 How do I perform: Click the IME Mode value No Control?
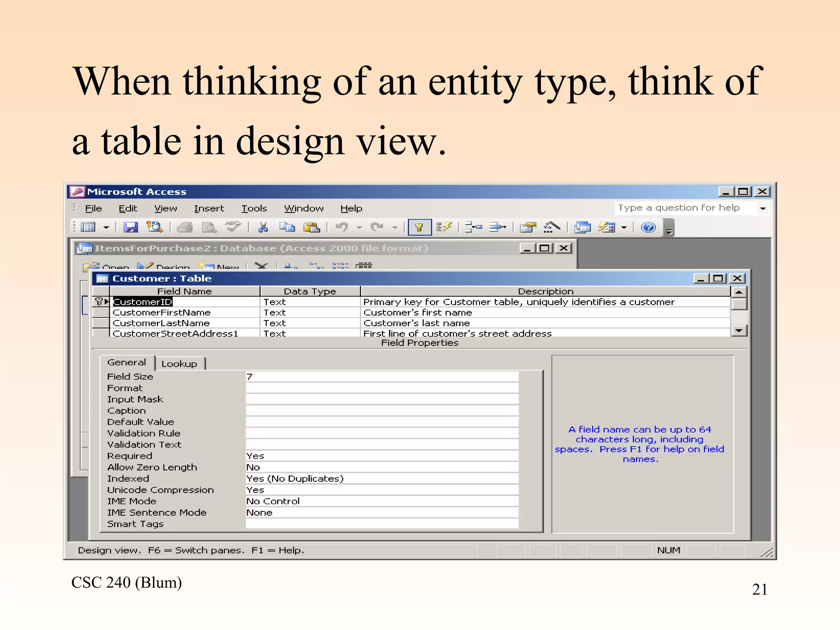point(382,501)
